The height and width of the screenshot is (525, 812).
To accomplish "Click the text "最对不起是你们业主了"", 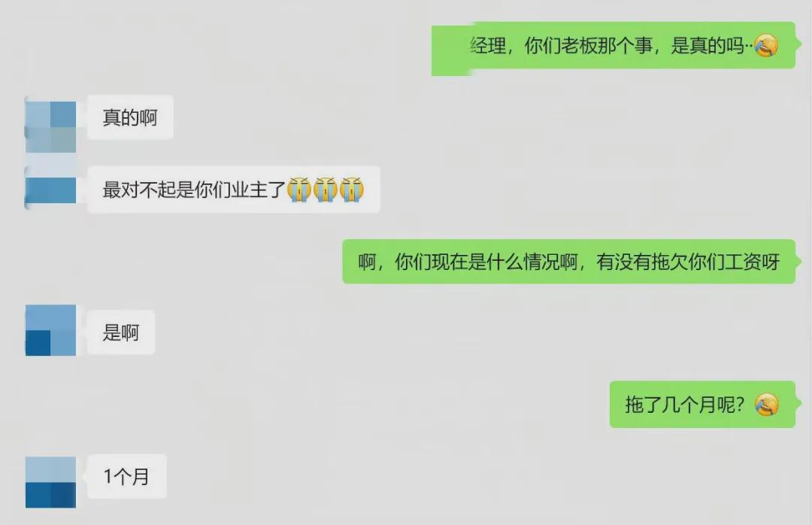I will point(194,190).
